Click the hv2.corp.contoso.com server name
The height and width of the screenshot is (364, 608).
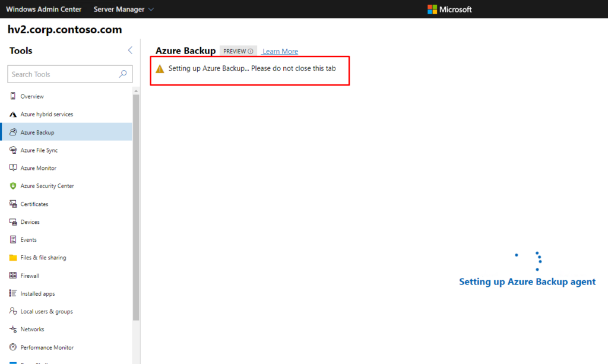(65, 30)
